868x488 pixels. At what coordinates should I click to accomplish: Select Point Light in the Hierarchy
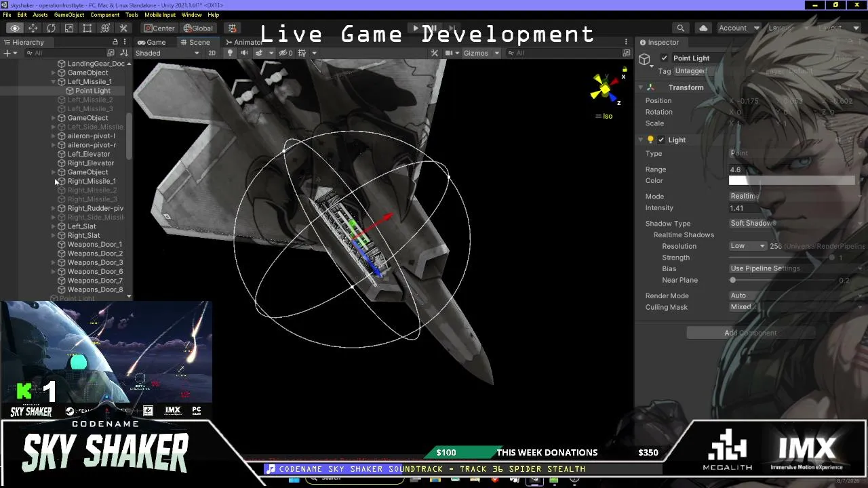tap(93, 91)
